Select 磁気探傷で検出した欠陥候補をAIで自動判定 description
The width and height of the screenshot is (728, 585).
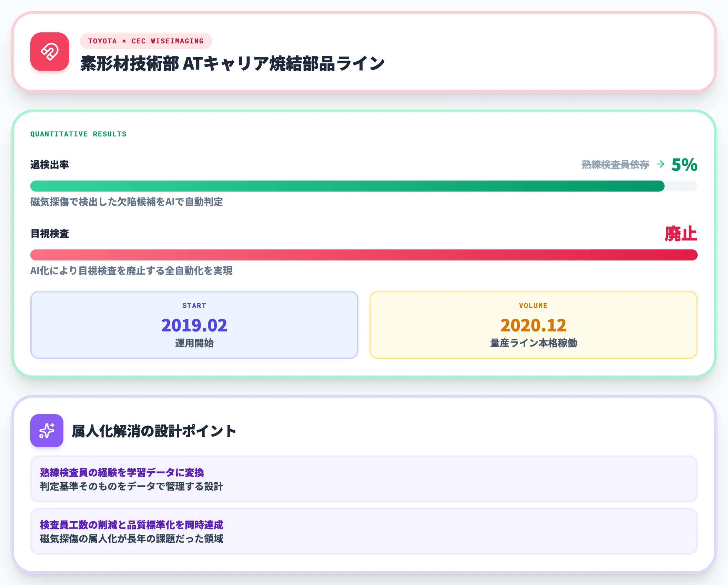pyautogui.click(x=127, y=202)
